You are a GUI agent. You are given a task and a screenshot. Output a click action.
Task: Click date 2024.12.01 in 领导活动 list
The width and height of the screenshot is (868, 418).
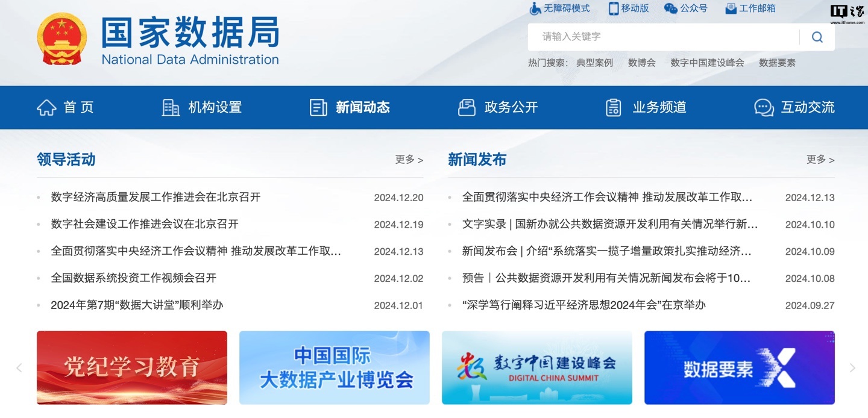pos(398,305)
